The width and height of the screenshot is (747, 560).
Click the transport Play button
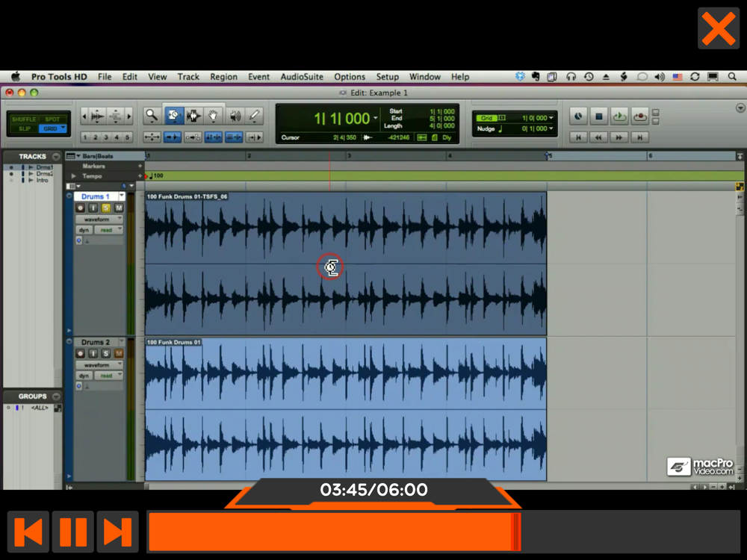pyautogui.click(x=619, y=116)
